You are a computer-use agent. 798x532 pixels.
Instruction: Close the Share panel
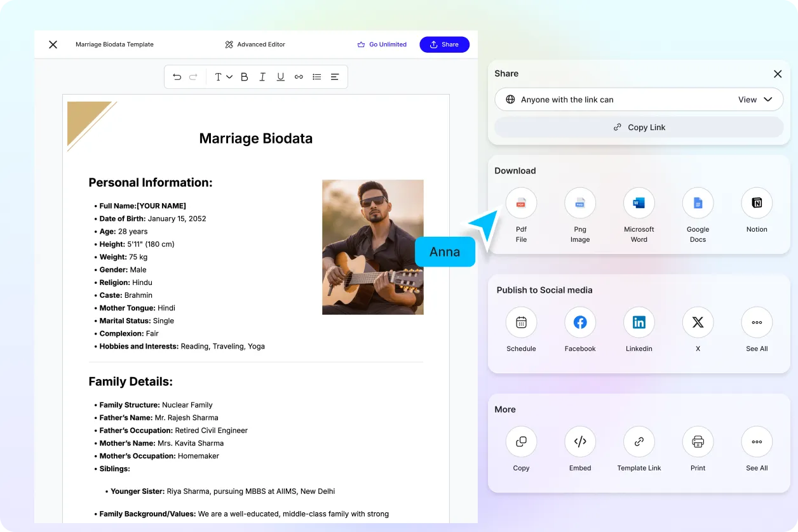tap(778, 74)
